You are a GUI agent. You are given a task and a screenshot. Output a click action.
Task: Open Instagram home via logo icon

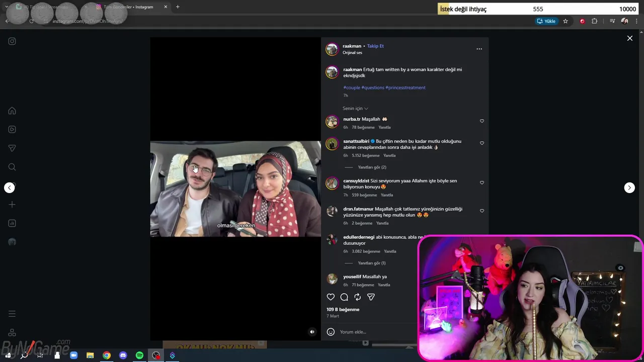(x=12, y=41)
